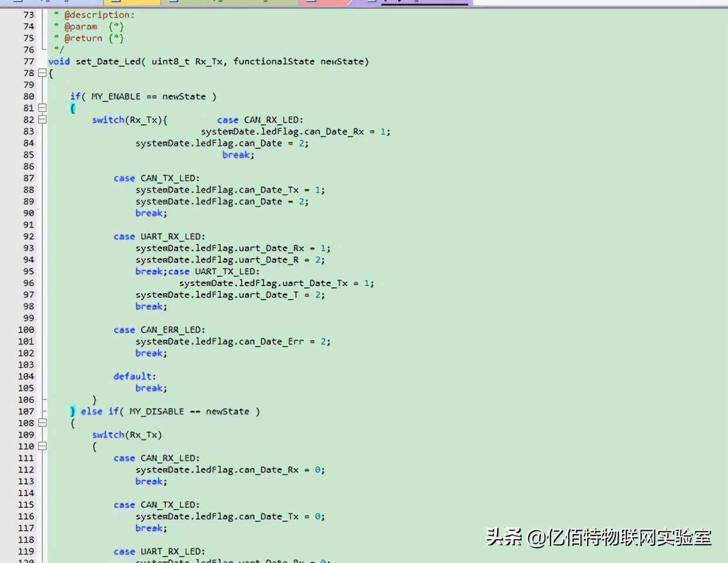Image resolution: width=728 pixels, height=563 pixels.
Task: Click line number 100 in the gutter
Action: [26, 330]
